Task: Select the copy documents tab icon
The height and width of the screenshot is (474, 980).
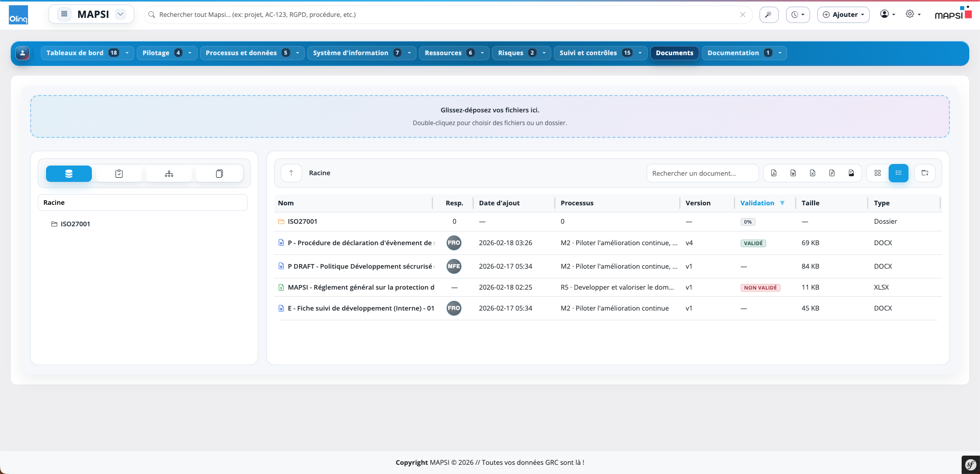Action: 219,174
